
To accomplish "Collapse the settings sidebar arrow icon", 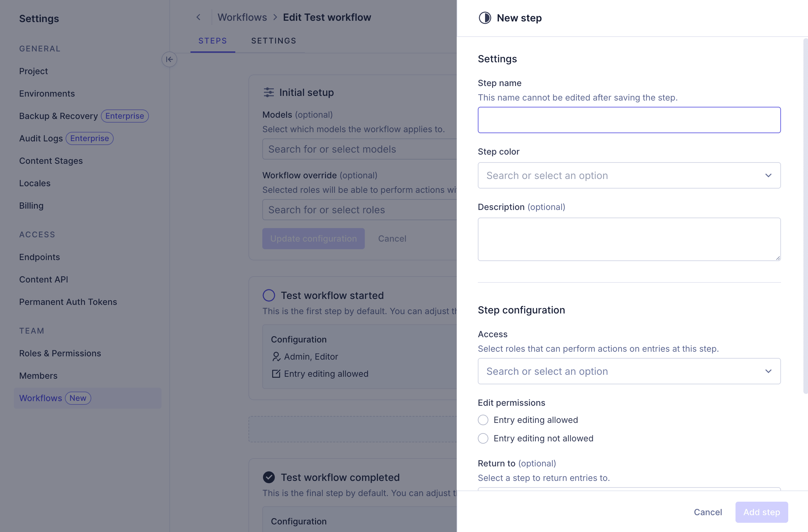I will [x=169, y=59].
